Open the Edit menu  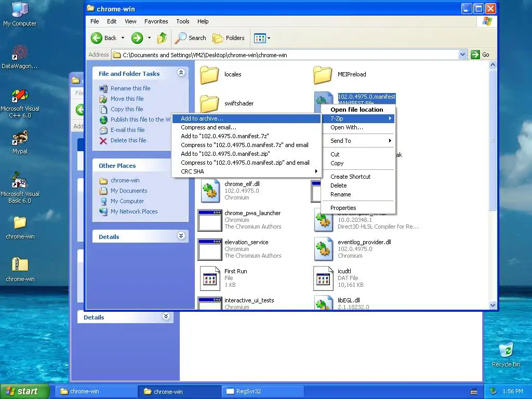[112, 21]
